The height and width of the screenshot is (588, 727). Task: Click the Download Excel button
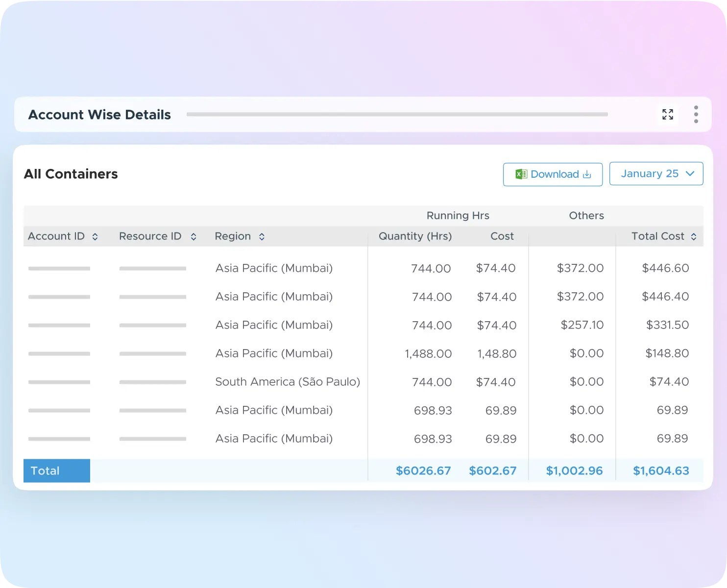[553, 174]
